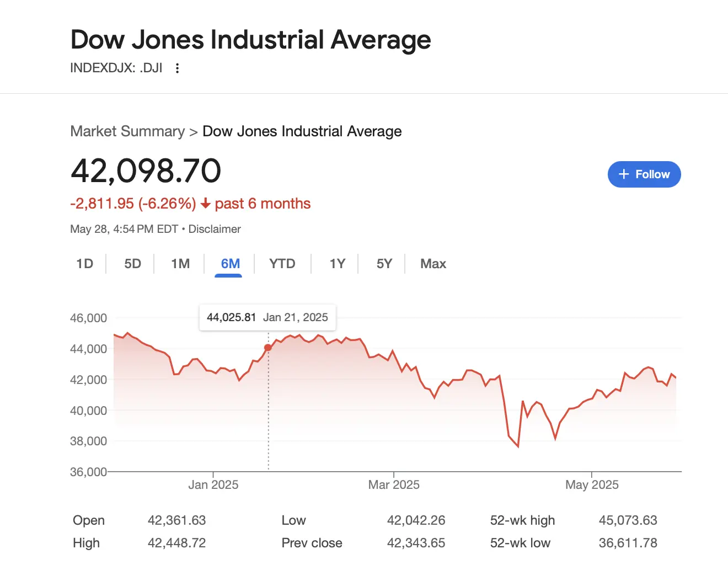Display the Max history chart

click(433, 264)
